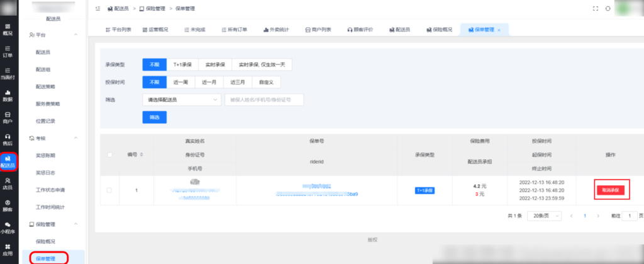Focus the 被保人姓名/手机号/身份证号 search field
The width and height of the screenshot is (644, 264).
click(x=264, y=100)
